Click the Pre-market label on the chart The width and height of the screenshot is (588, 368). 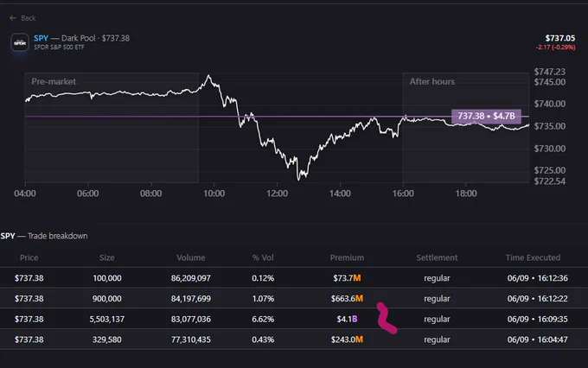point(54,81)
